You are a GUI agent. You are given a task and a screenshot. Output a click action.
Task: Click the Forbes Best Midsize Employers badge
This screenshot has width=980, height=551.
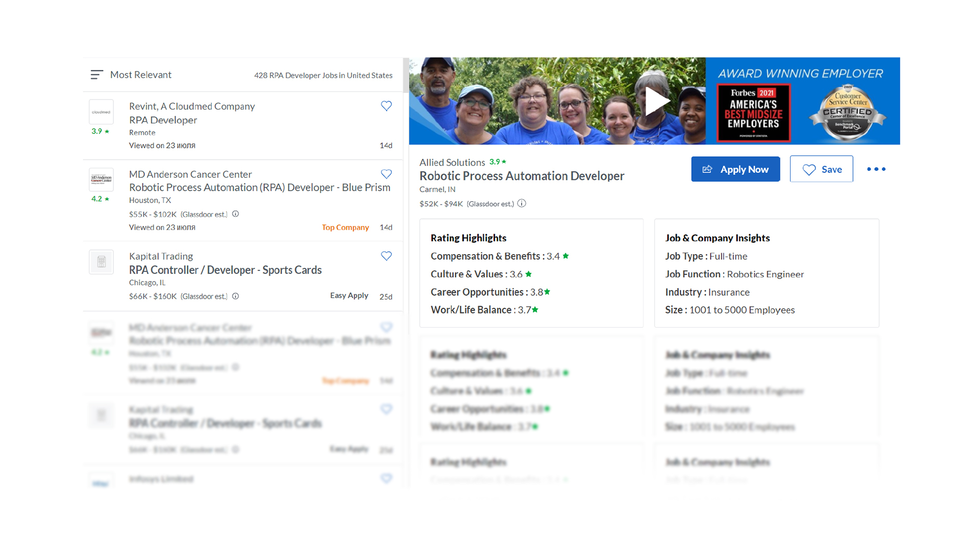[753, 113]
